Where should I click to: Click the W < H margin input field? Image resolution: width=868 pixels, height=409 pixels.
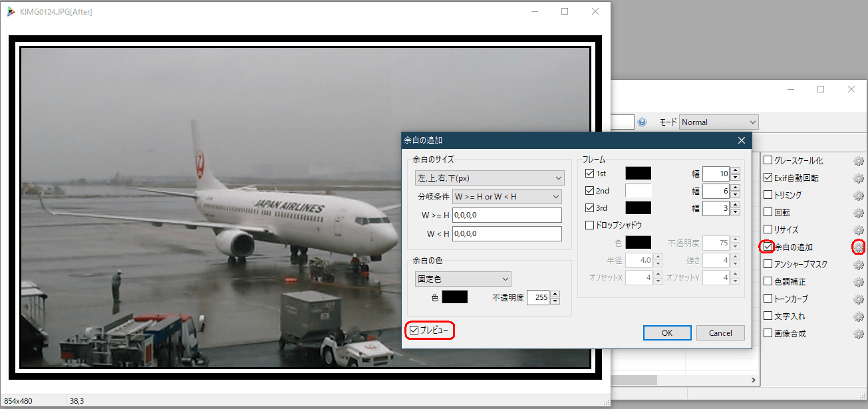pos(507,233)
